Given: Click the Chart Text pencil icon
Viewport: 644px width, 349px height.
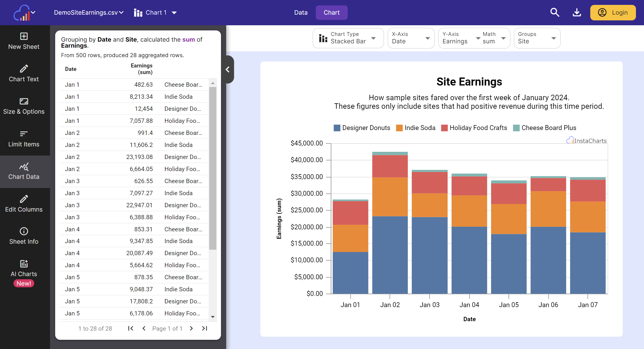Looking at the screenshot, I should [24, 69].
